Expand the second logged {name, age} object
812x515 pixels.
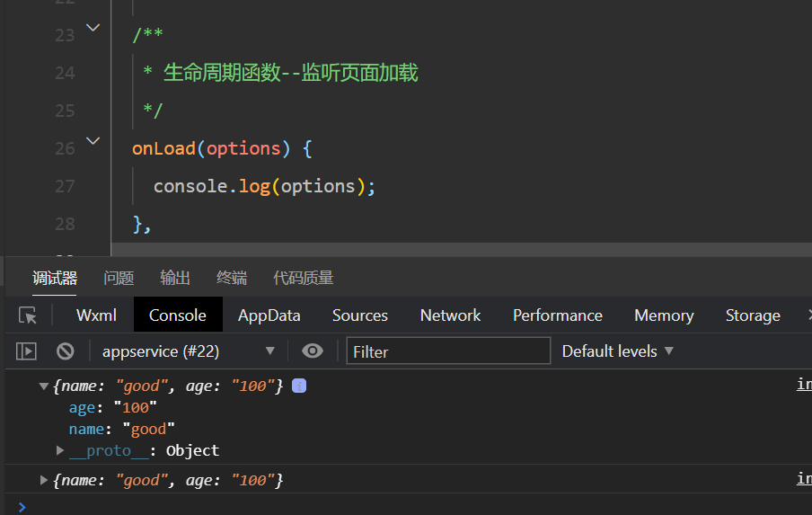pyautogui.click(x=43, y=480)
